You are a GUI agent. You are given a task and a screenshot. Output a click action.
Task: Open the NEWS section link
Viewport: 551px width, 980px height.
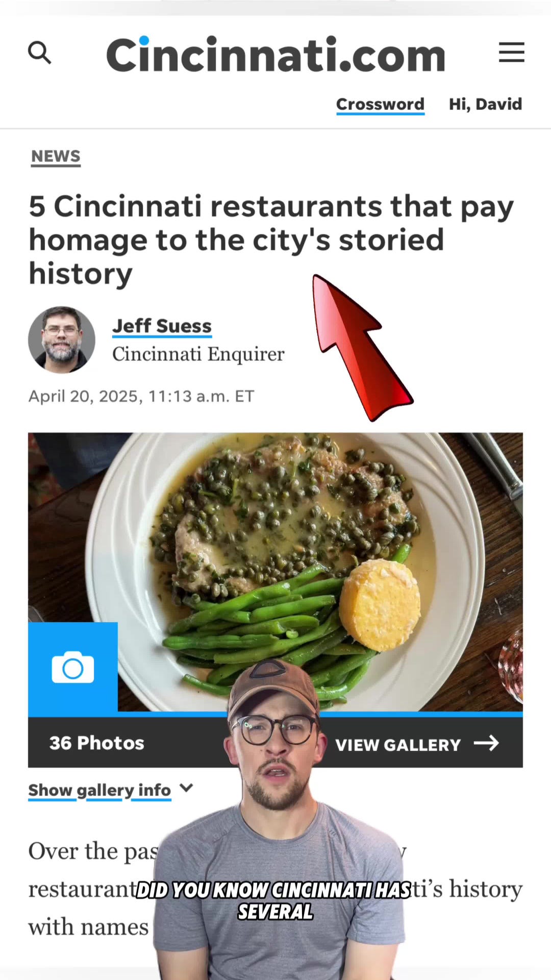point(56,157)
